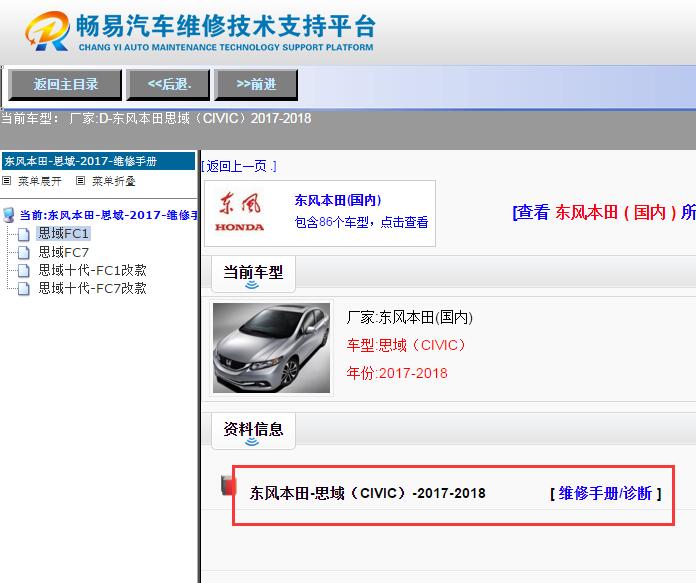
Task: Collapse all menus via 菜单折叠 text
Action: 114,181
